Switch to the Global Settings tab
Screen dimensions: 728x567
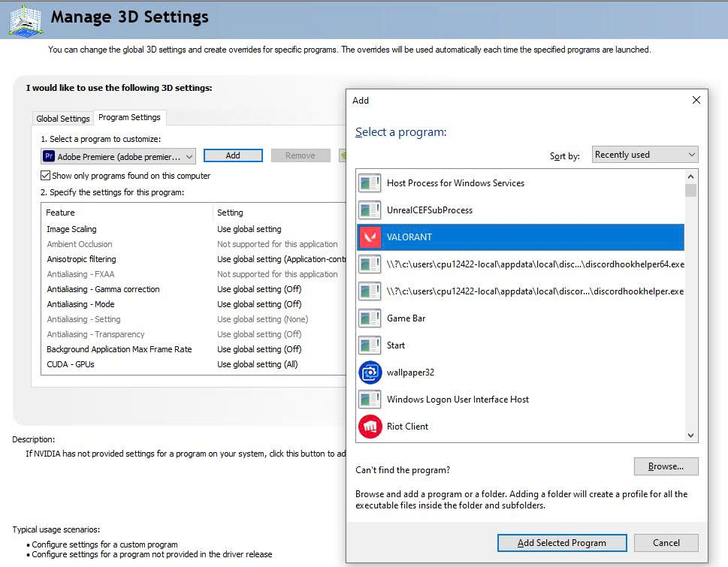pyautogui.click(x=63, y=119)
